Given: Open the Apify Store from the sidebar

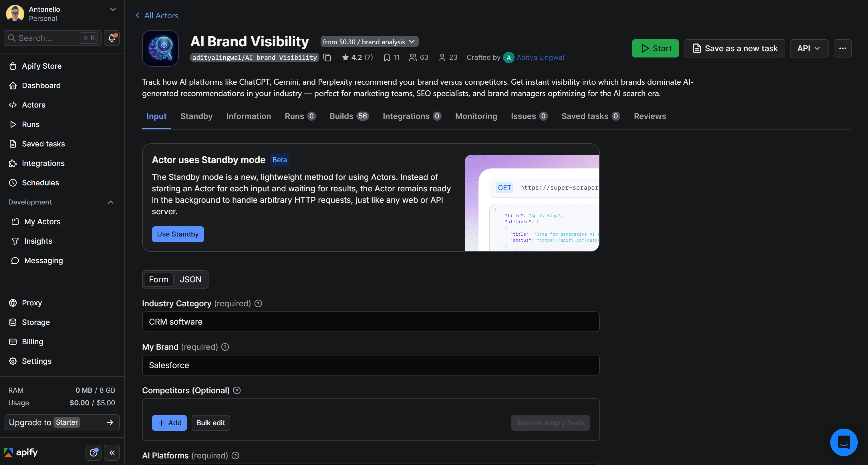Looking at the screenshot, I should 41,66.
